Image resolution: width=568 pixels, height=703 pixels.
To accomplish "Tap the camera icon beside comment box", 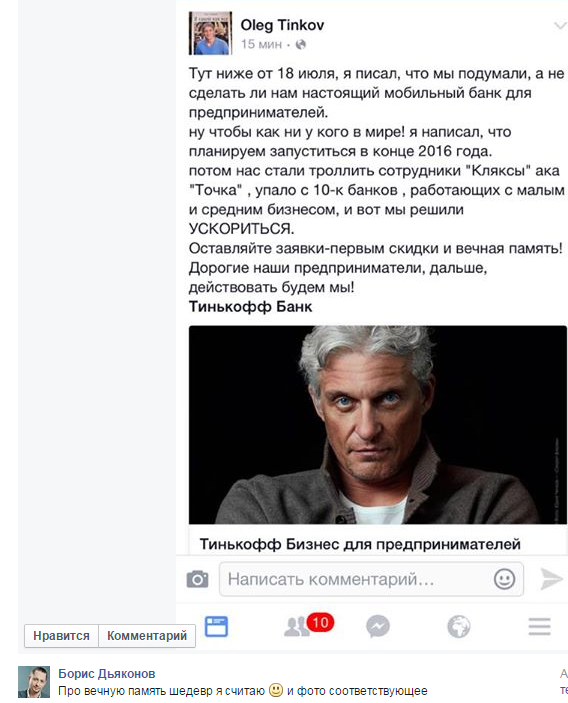I will coord(197,579).
